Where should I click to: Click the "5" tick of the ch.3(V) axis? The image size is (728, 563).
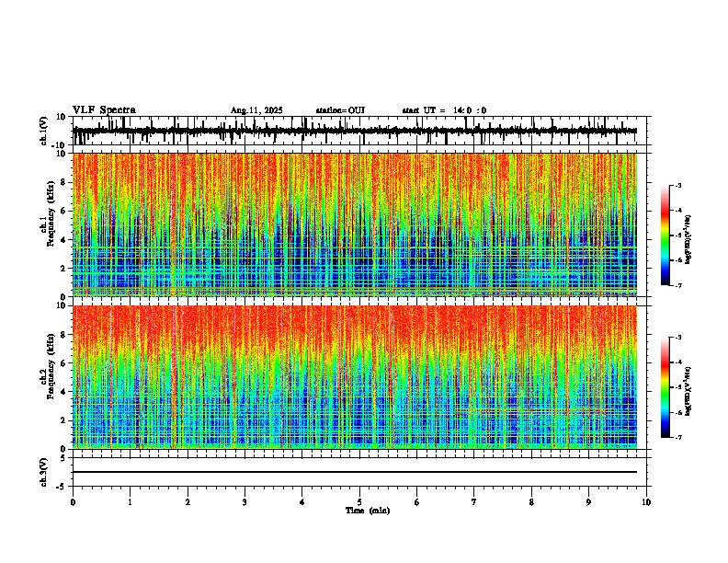point(63,457)
